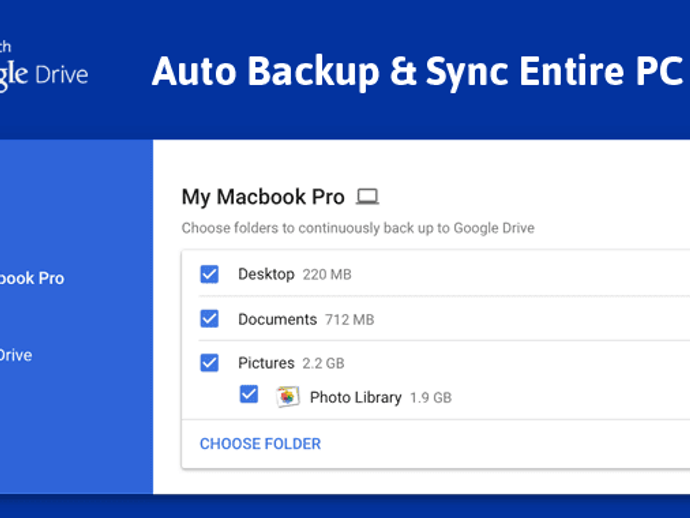Select the Photo Library subfolder name
The image size is (690, 518).
pos(355,397)
